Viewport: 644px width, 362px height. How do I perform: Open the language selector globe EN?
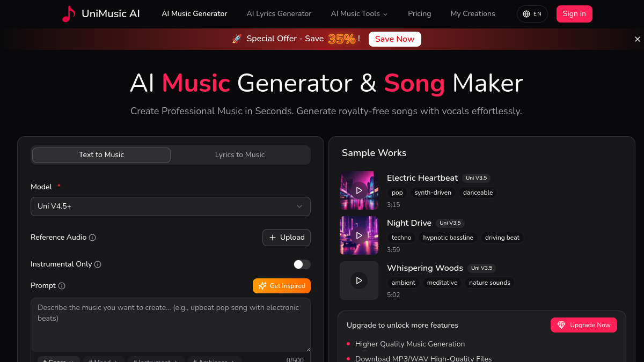532,14
